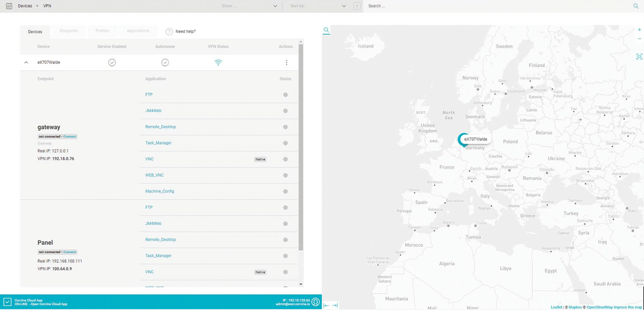Image resolution: width=644 pixels, height=310 pixels.
Task: Open Panel VNC application link
Action: (149, 272)
